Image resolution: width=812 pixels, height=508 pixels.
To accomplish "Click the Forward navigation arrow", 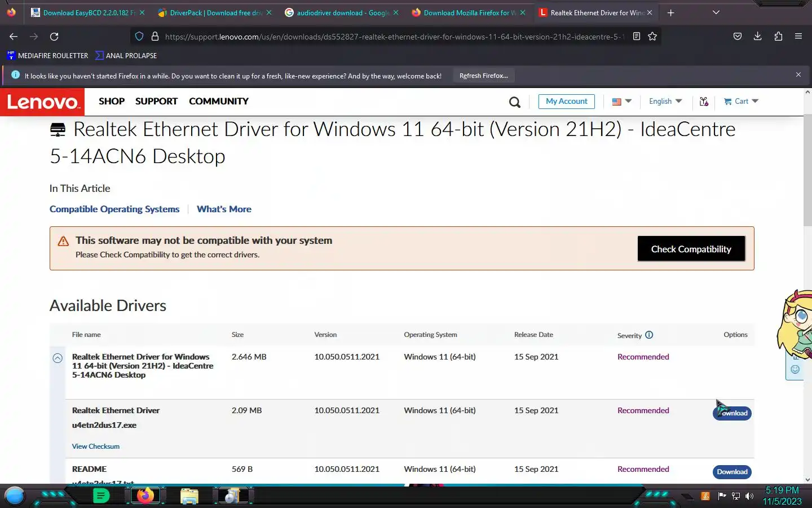I will point(34,37).
